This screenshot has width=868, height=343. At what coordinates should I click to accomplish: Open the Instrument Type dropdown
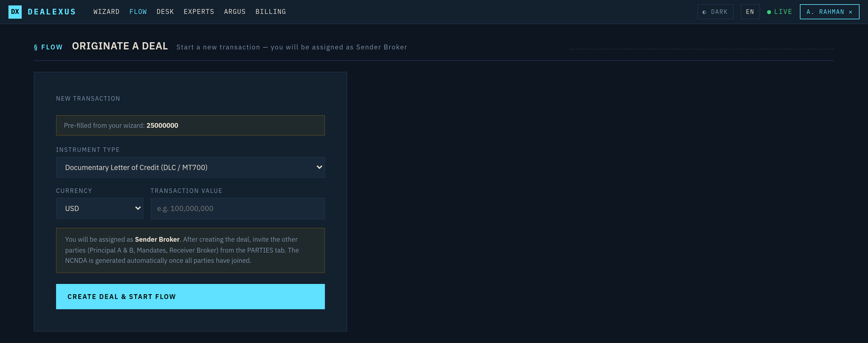(x=190, y=167)
